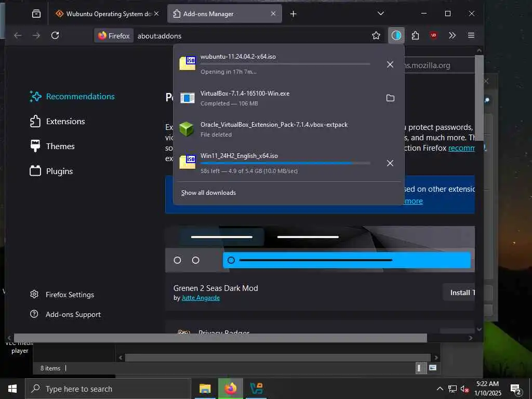Bookmark this page with the star icon

click(376, 35)
